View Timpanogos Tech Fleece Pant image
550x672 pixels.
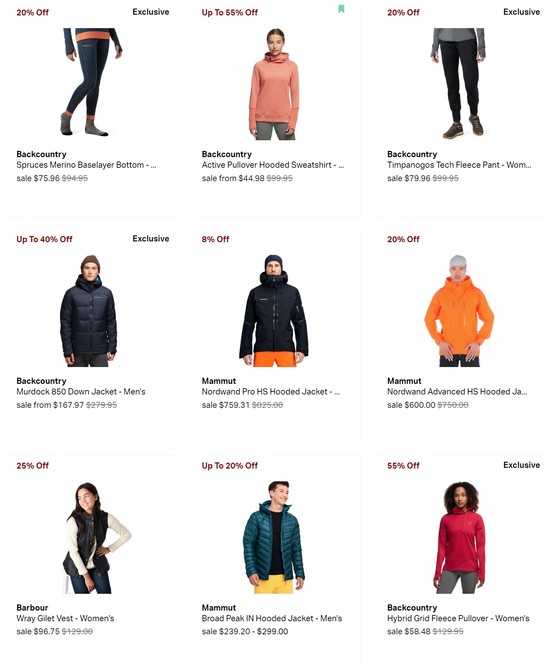(x=459, y=83)
